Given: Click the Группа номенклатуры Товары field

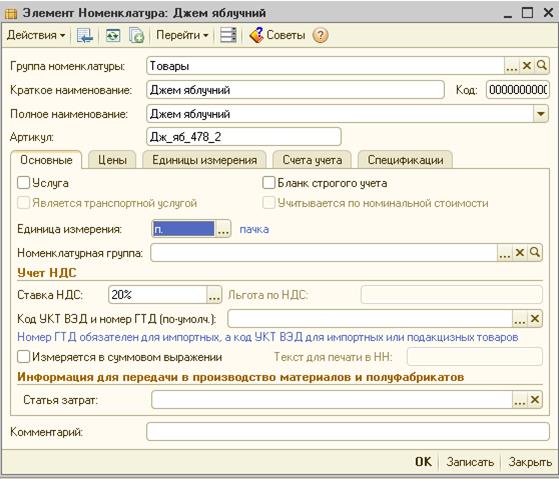Looking at the screenshot, I should coord(325,66).
